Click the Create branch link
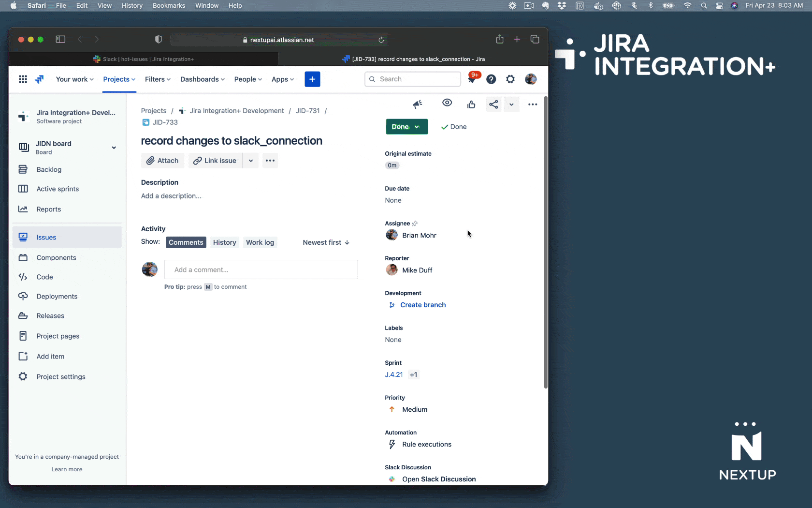Screen dimensions: 812x508 (423, 305)
